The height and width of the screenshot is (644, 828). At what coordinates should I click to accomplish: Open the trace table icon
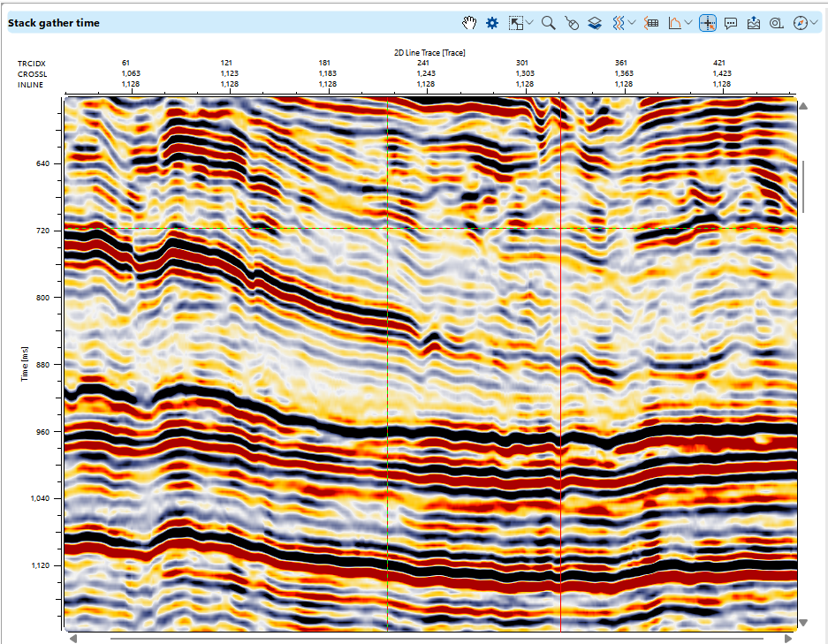[x=651, y=23]
